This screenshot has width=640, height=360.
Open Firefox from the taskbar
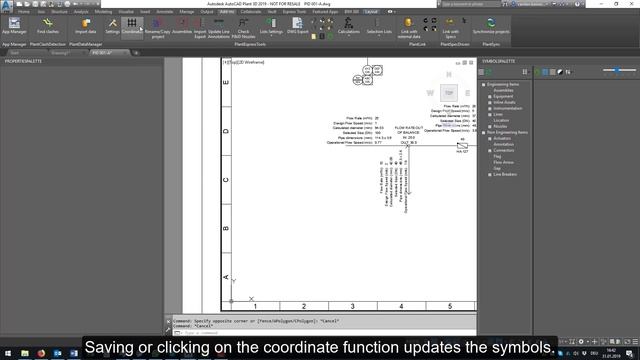(x=41, y=353)
